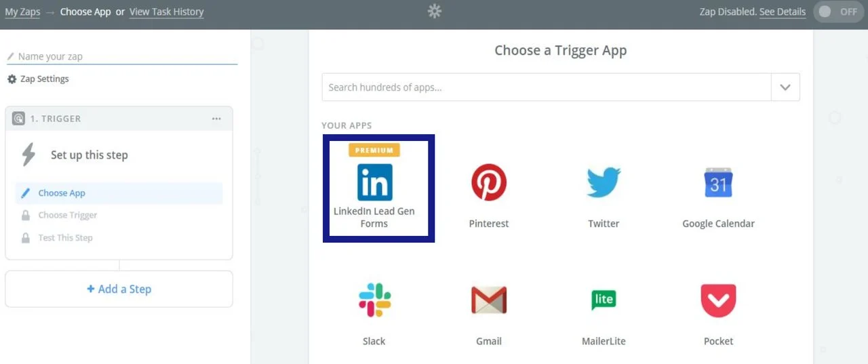
Task: Choose the Pocket app icon
Action: coord(718,300)
